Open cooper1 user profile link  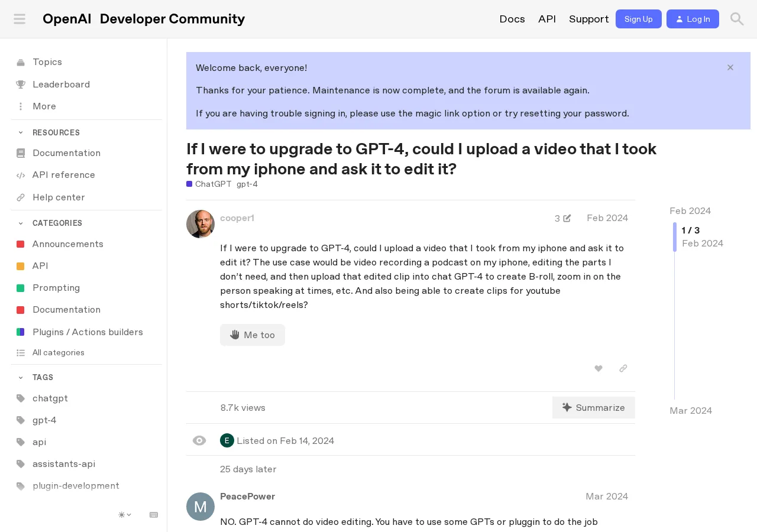[237, 218]
